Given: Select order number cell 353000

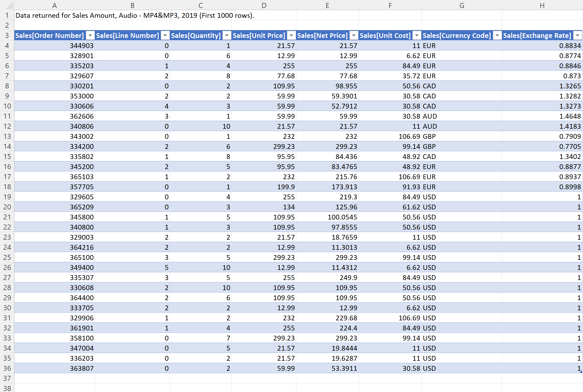Looking at the screenshot, I should (54, 96).
